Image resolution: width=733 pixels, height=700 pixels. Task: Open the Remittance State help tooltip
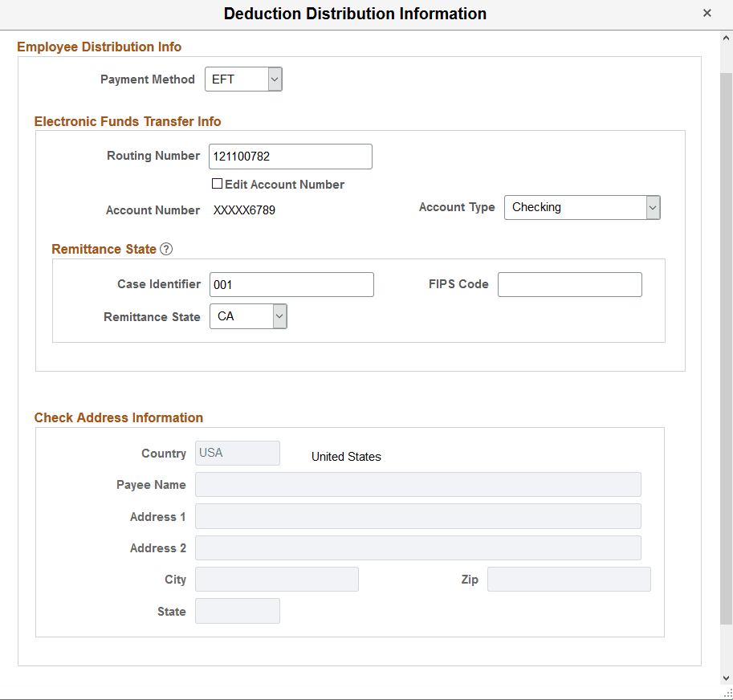166,249
